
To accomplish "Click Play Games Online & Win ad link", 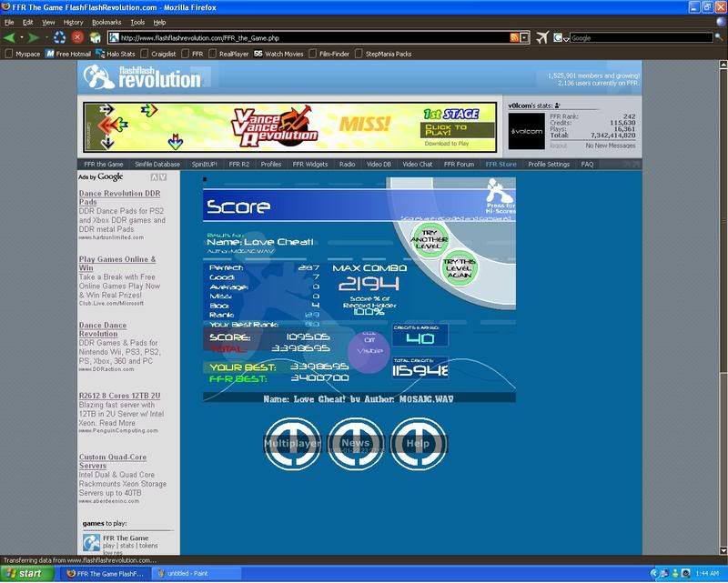I will pyautogui.click(x=117, y=264).
